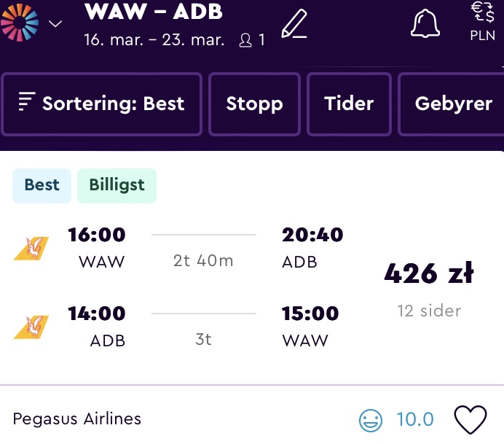504x444 pixels.
Task: Save flight with the heart icon
Action: pos(470,419)
